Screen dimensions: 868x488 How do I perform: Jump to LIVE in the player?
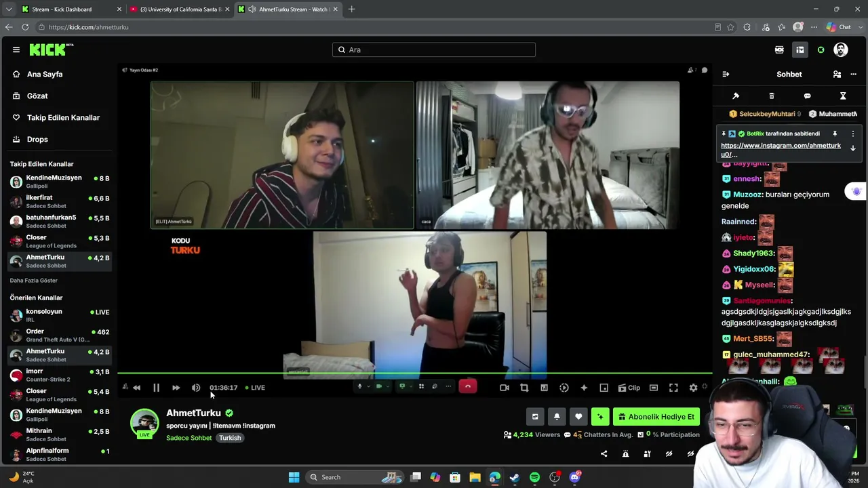pos(255,388)
